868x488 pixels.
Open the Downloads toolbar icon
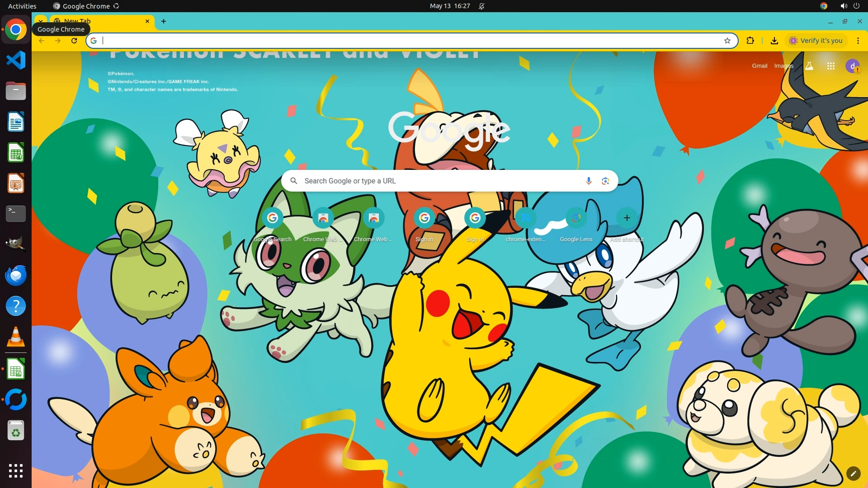pos(774,41)
